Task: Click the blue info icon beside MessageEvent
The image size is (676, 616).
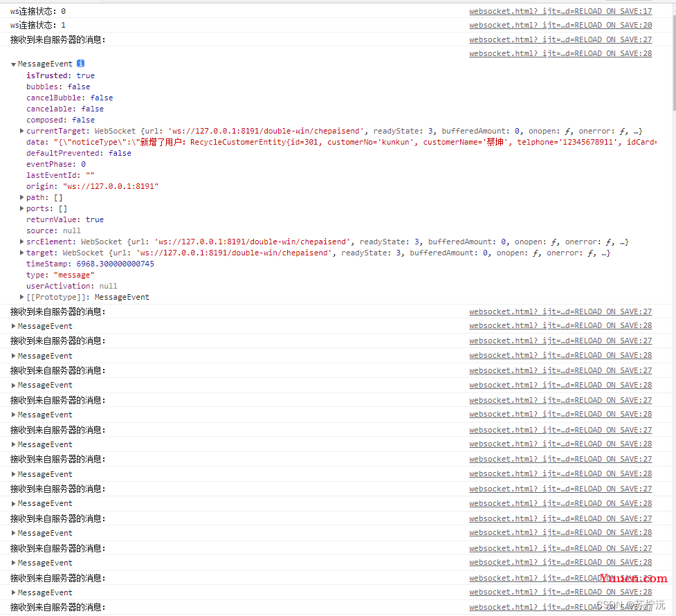Action: tap(81, 64)
